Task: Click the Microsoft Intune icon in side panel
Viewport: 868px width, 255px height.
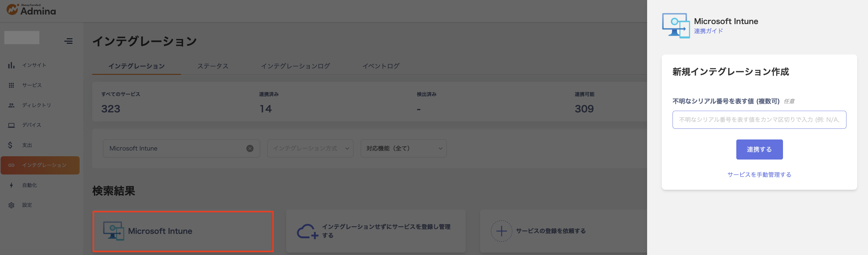Action: pyautogui.click(x=676, y=26)
